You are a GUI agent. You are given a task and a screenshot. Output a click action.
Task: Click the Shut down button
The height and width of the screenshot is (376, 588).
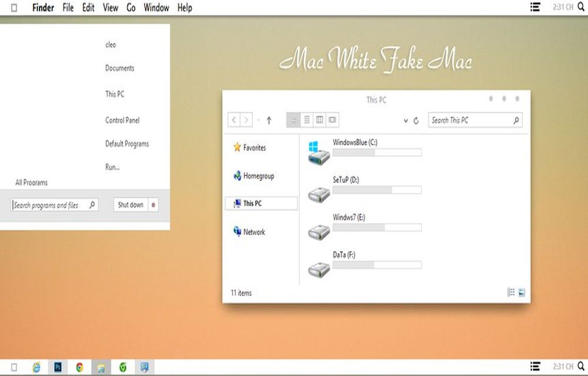coord(131,205)
